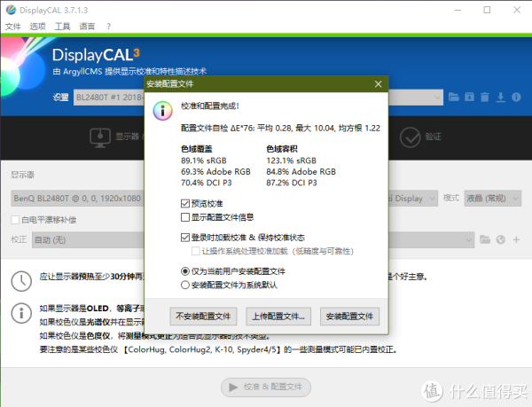Screen dimensions: 532x407
Task: Click the install profile download arrow icon
Action: pyautogui.click(x=500, y=98)
